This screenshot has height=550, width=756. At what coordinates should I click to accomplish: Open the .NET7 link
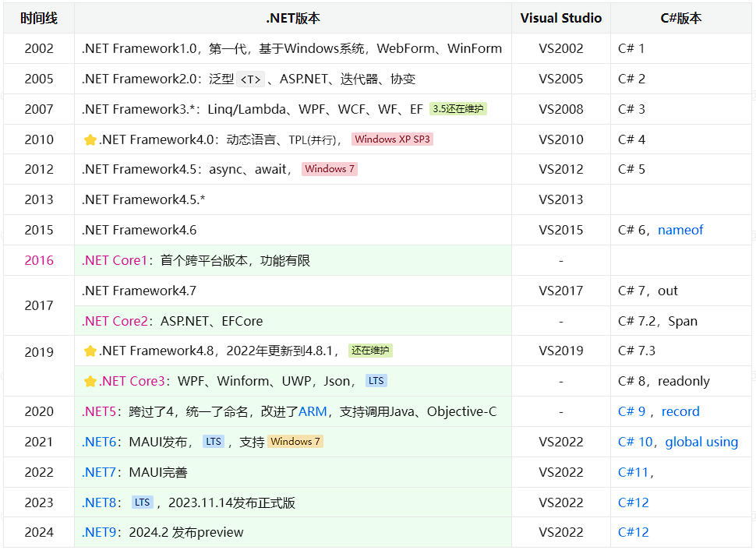[99, 472]
